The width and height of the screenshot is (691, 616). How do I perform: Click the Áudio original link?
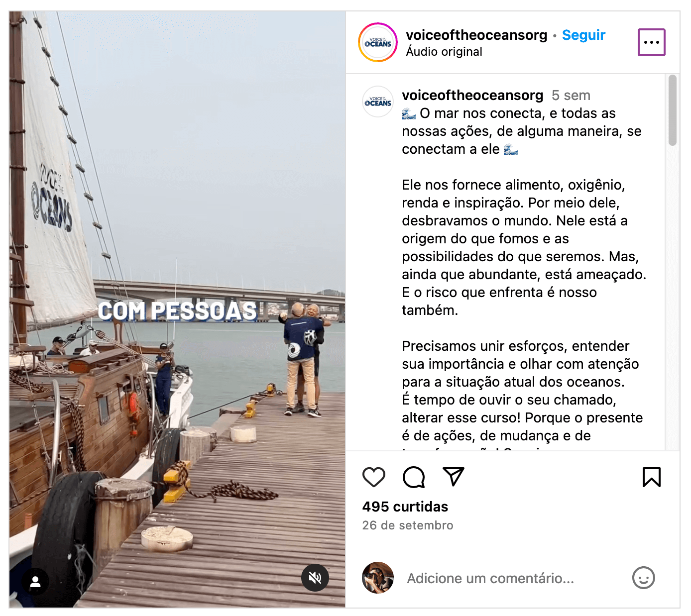click(444, 52)
